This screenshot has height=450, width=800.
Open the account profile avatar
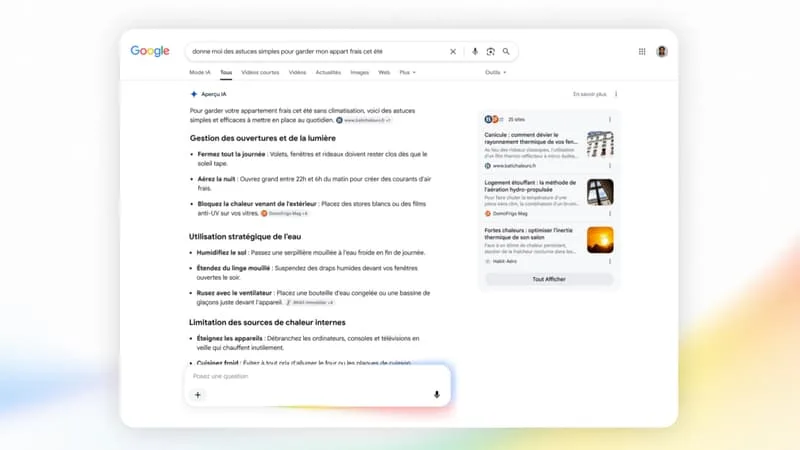pyautogui.click(x=662, y=52)
